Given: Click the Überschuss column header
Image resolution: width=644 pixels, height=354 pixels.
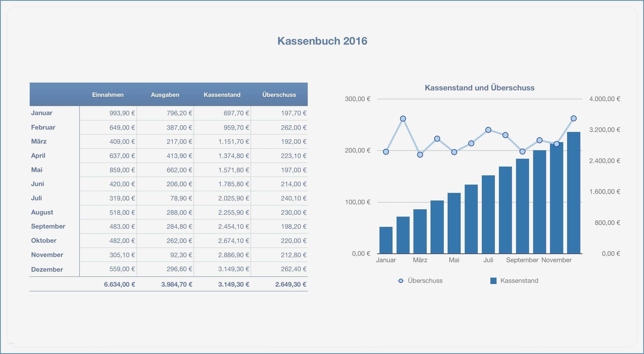Looking at the screenshot, I should (279, 95).
